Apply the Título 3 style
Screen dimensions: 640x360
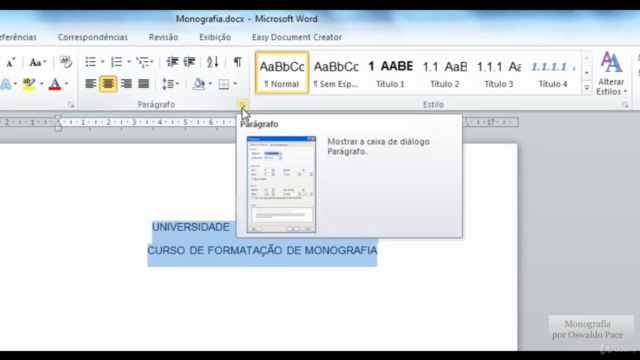point(499,73)
